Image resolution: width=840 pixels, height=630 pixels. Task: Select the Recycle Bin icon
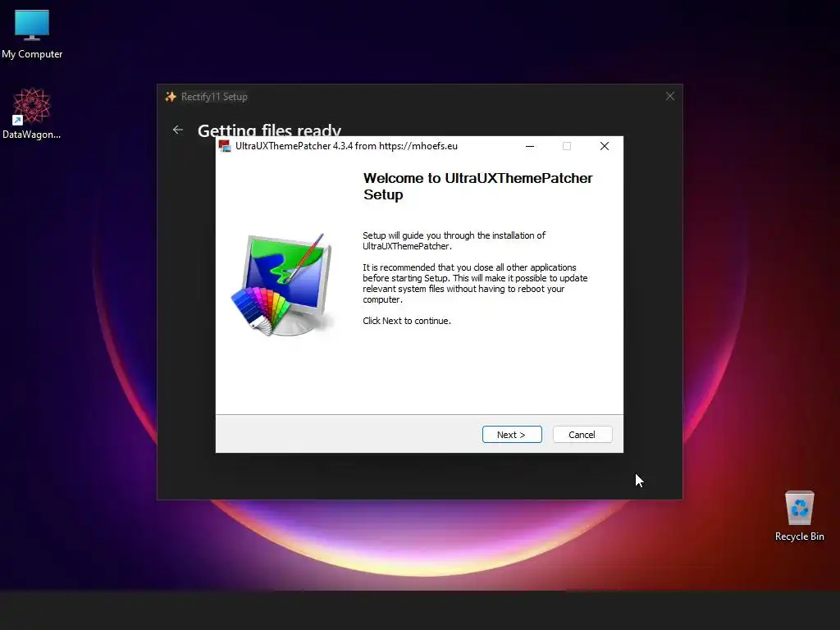tap(799, 516)
